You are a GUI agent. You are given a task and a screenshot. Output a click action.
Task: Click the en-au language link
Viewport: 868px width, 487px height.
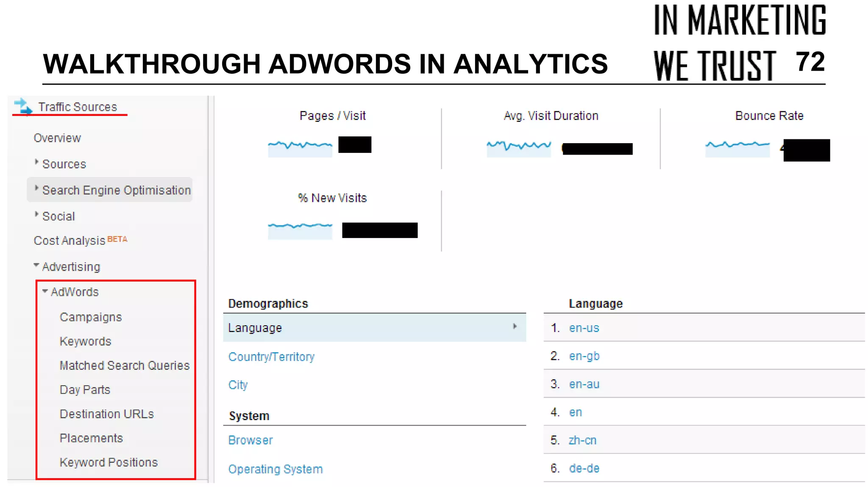coord(584,384)
